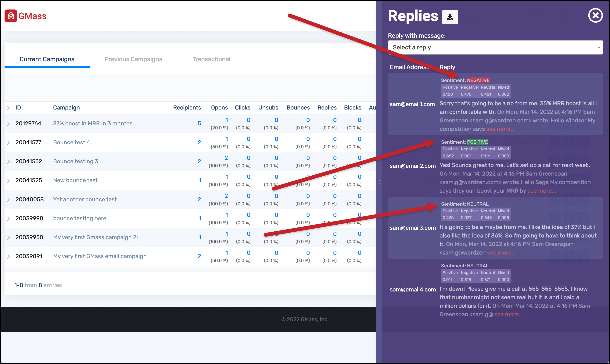
Task: Click recipients count for 'Yet another bounce test'
Action: click(x=199, y=199)
